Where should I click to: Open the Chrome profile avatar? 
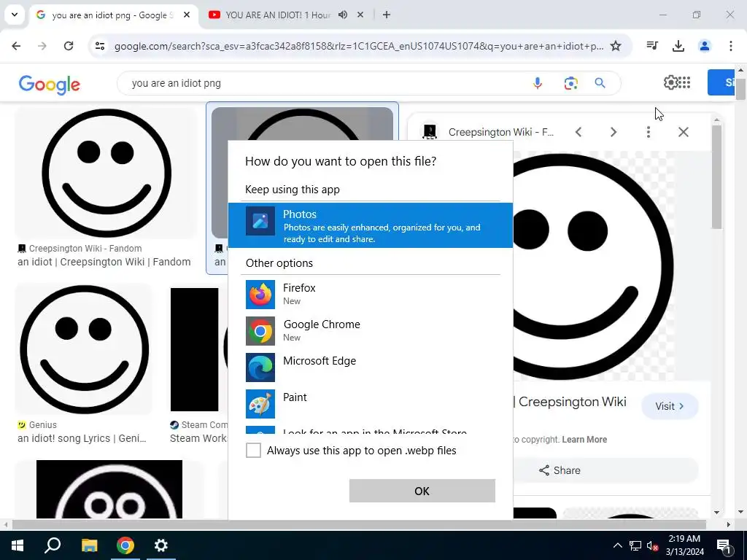click(x=705, y=46)
